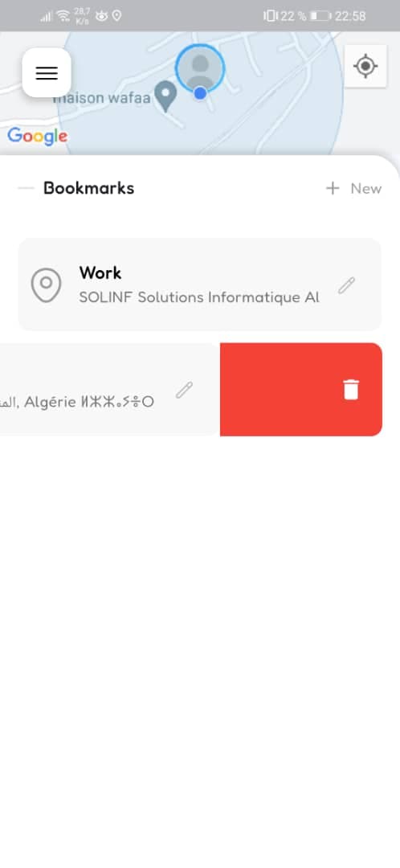
Task: Center map on my location
Action: pyautogui.click(x=365, y=67)
